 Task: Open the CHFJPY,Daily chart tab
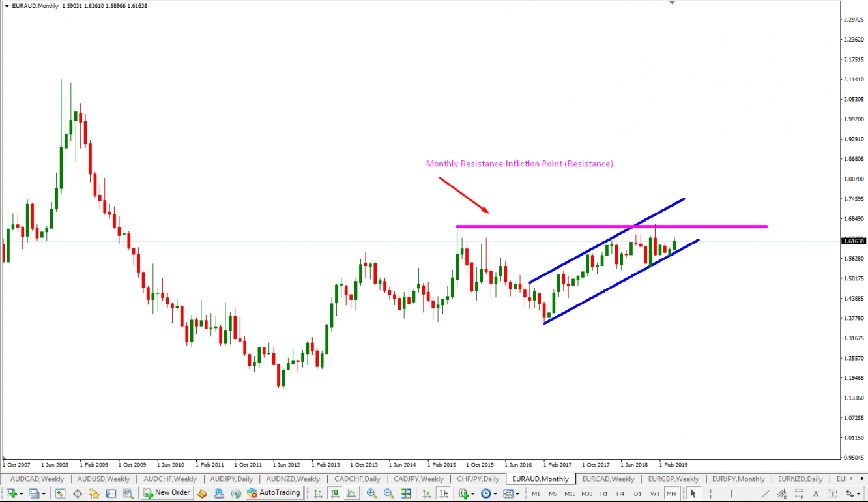pos(478,479)
